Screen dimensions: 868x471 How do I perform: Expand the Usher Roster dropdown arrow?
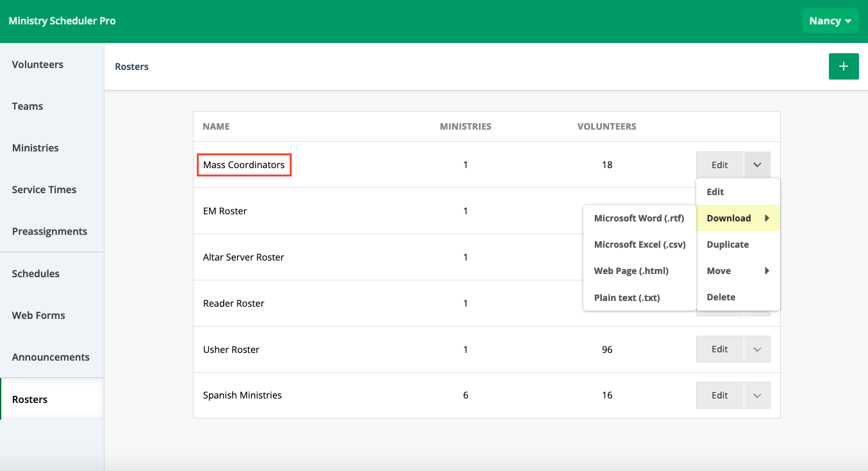pyautogui.click(x=756, y=350)
